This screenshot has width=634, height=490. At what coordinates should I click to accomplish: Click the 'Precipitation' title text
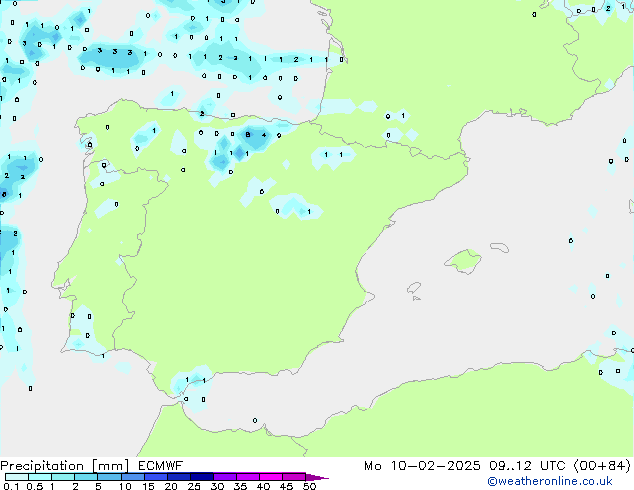pyautogui.click(x=42, y=466)
